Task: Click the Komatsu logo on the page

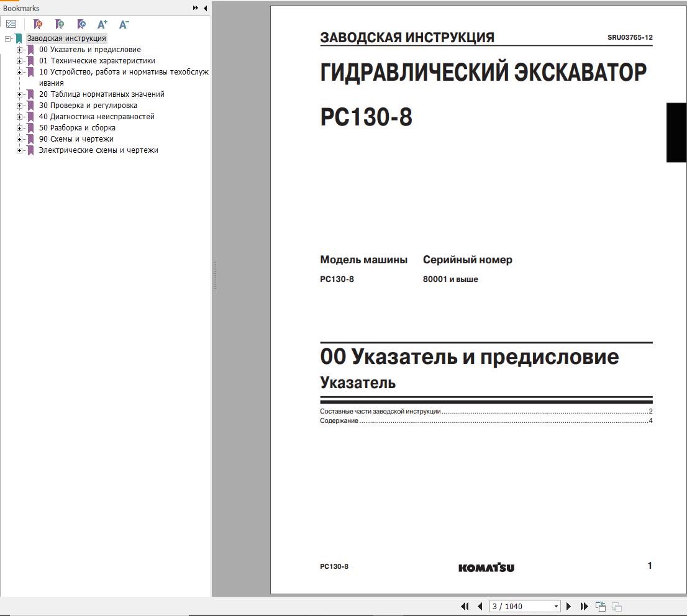Action: (486, 568)
